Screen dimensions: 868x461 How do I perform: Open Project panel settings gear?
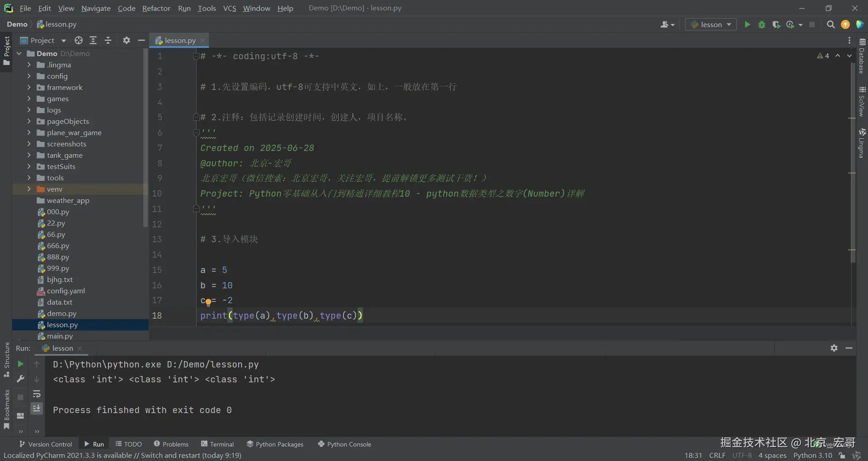pos(127,40)
